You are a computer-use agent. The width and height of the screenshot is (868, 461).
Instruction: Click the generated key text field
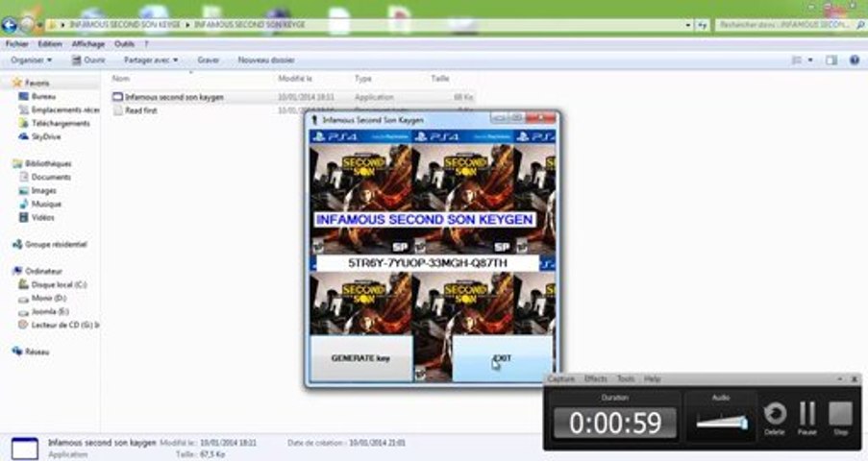(428, 263)
